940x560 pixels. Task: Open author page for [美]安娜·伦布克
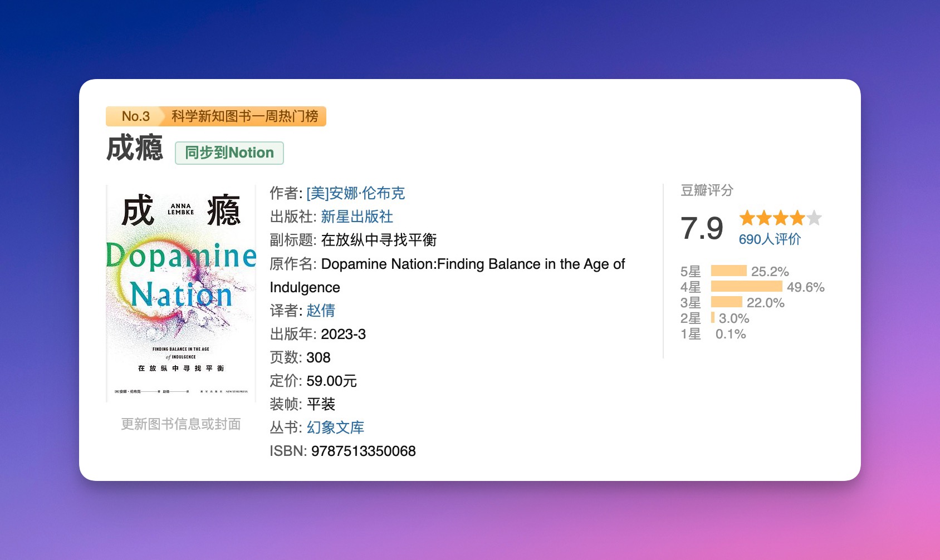coord(355,193)
